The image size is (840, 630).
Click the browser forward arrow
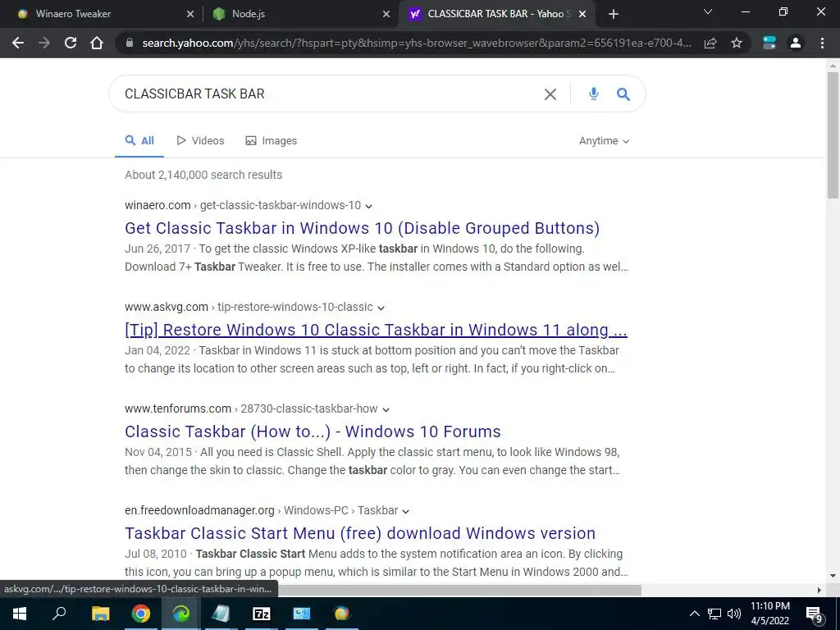(44, 43)
